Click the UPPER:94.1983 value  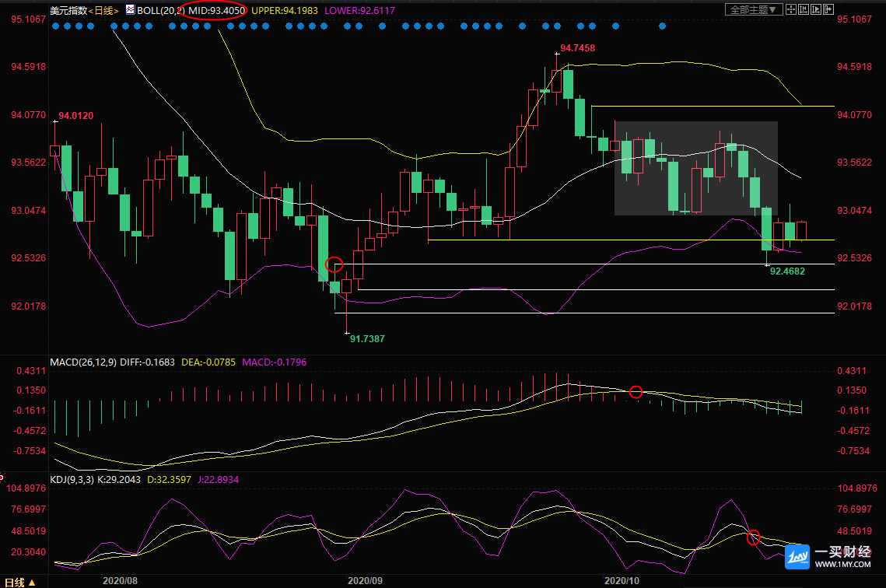pos(285,11)
